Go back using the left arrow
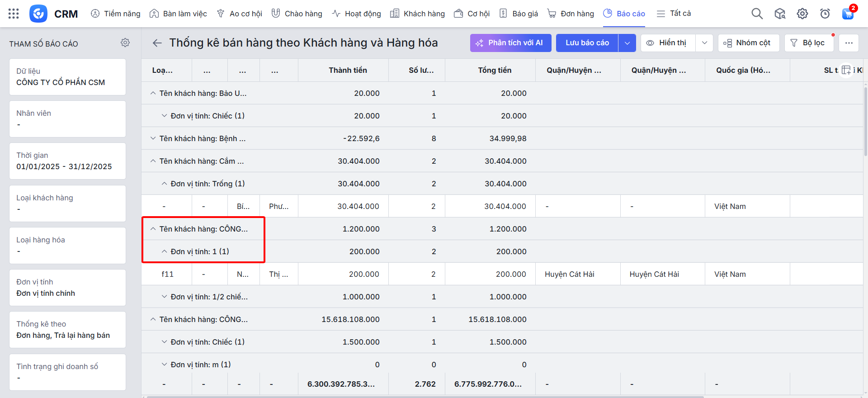This screenshot has height=398, width=868. 157,43
